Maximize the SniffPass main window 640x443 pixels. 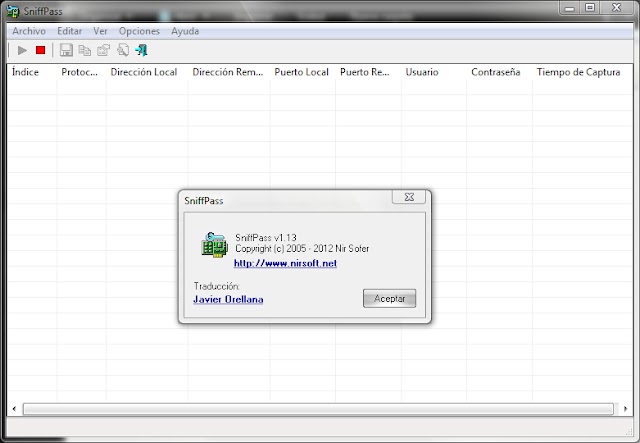pos(590,8)
